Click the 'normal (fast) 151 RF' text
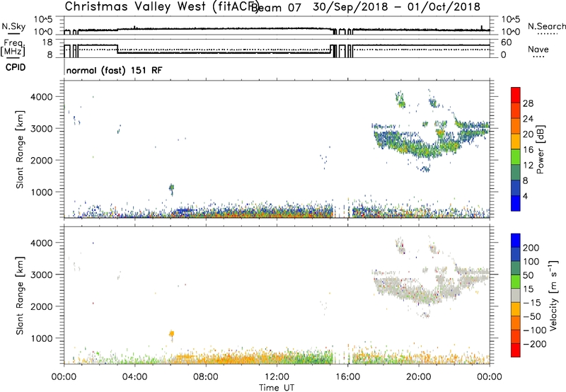 114,70
